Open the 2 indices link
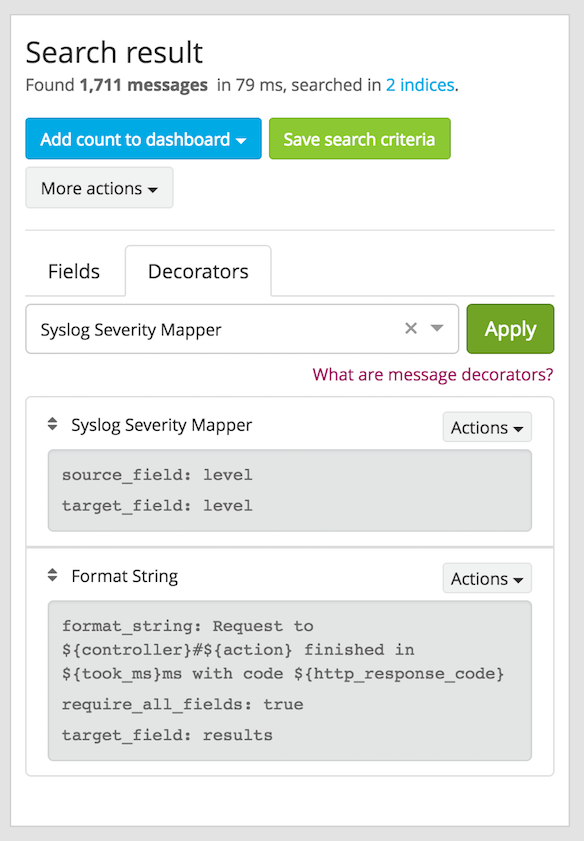The image size is (584, 841). click(420, 85)
